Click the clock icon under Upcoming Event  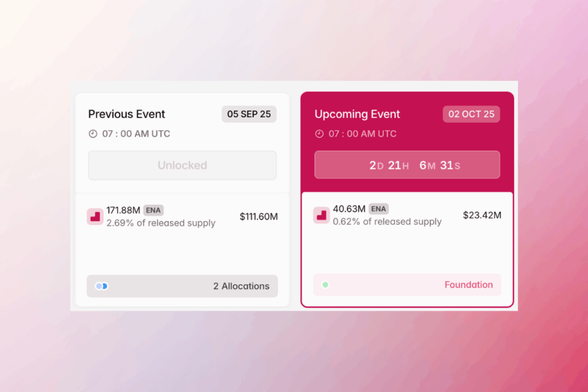[x=320, y=134]
